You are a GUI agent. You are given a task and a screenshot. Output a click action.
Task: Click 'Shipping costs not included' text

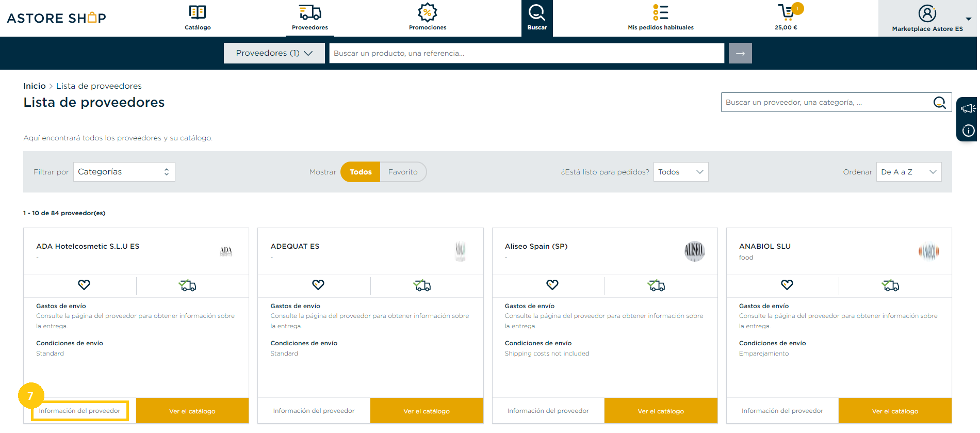pos(547,354)
